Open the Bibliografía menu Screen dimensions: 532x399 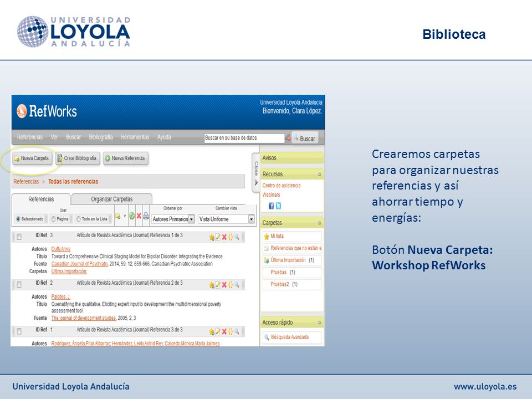pos(101,137)
